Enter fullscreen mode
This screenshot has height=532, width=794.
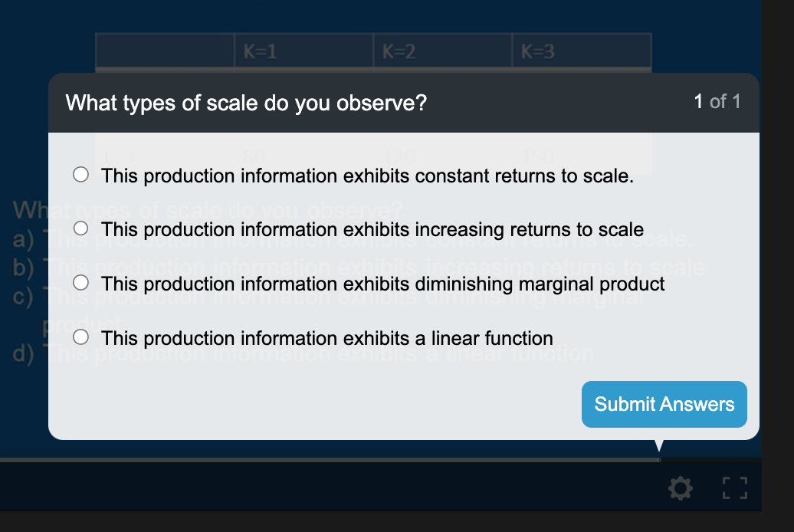click(733, 488)
